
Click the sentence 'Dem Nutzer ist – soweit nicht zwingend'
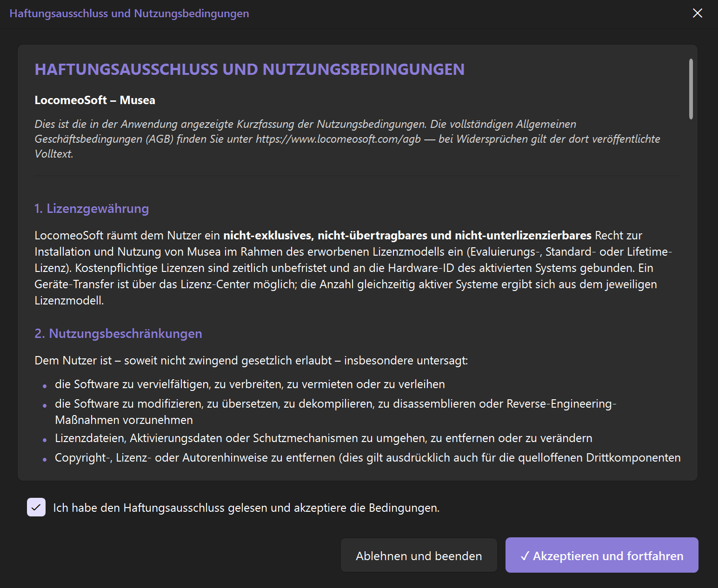[251, 360]
